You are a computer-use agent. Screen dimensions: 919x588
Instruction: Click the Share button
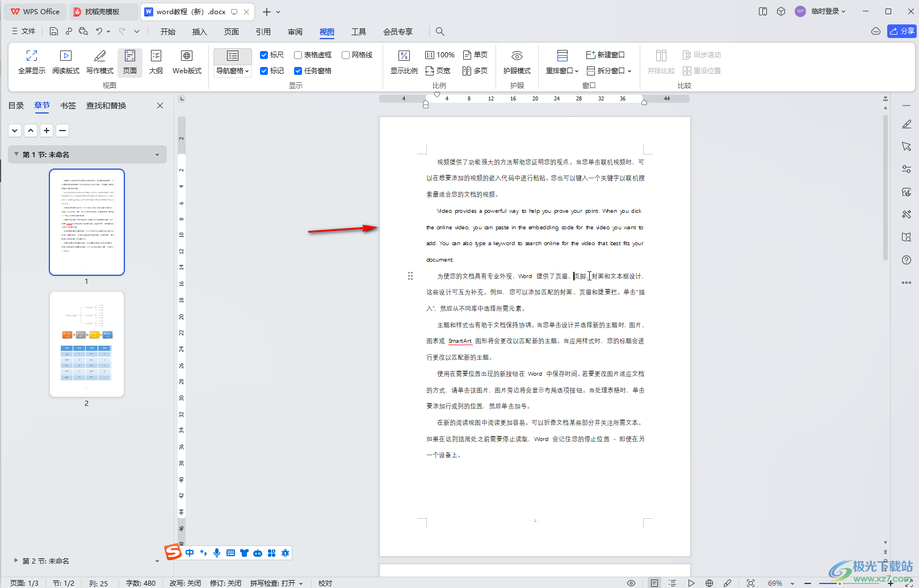pyautogui.click(x=902, y=31)
